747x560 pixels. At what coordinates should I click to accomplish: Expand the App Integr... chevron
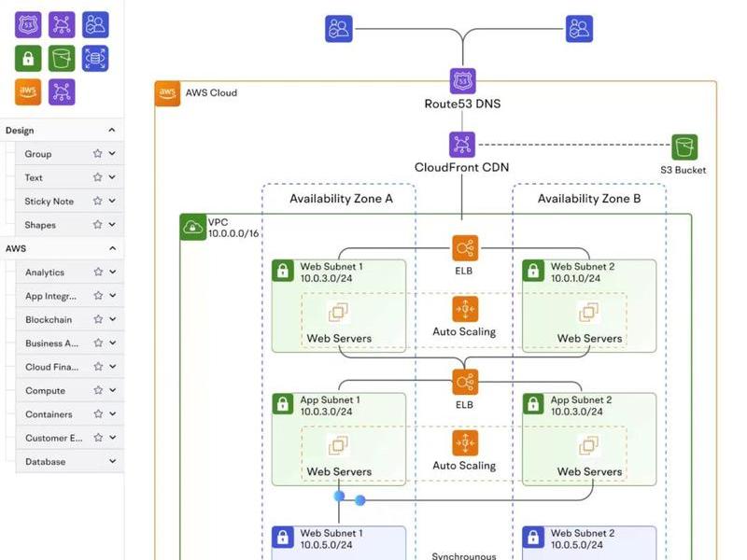tap(112, 295)
